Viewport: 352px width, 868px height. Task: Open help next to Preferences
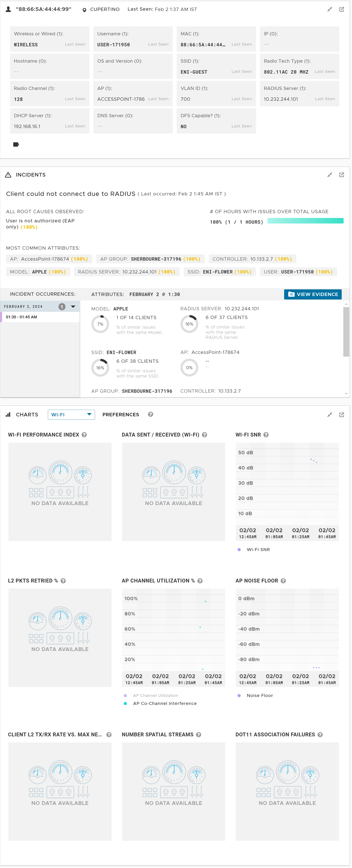[x=151, y=414]
